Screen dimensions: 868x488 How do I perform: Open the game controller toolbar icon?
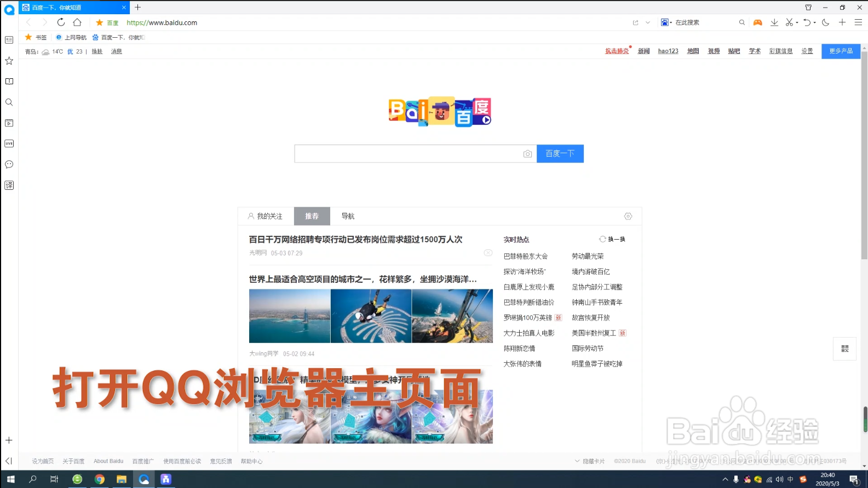pos(757,22)
